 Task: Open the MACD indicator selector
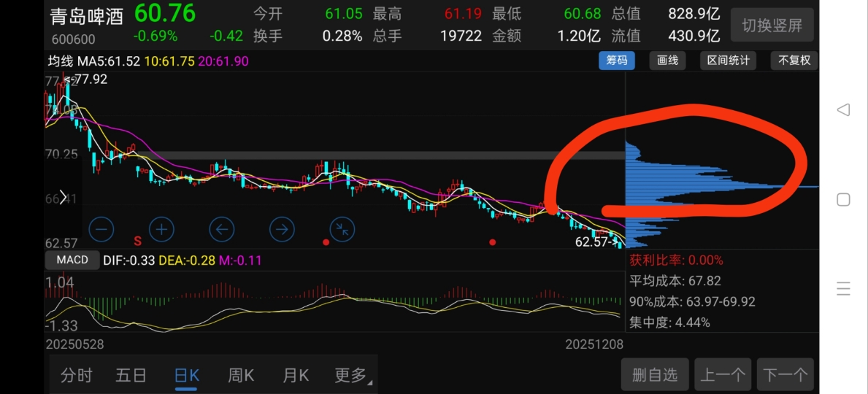tap(73, 260)
